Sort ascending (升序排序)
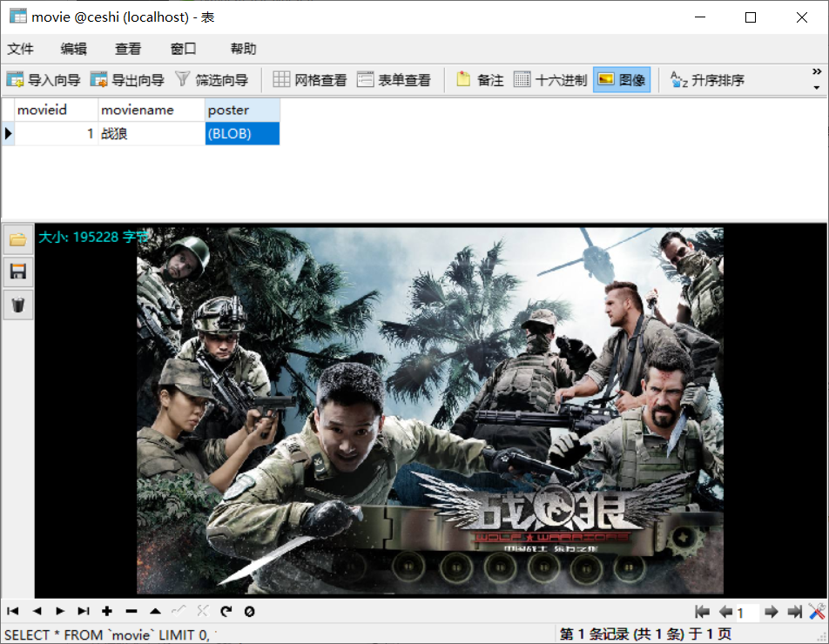 point(707,80)
